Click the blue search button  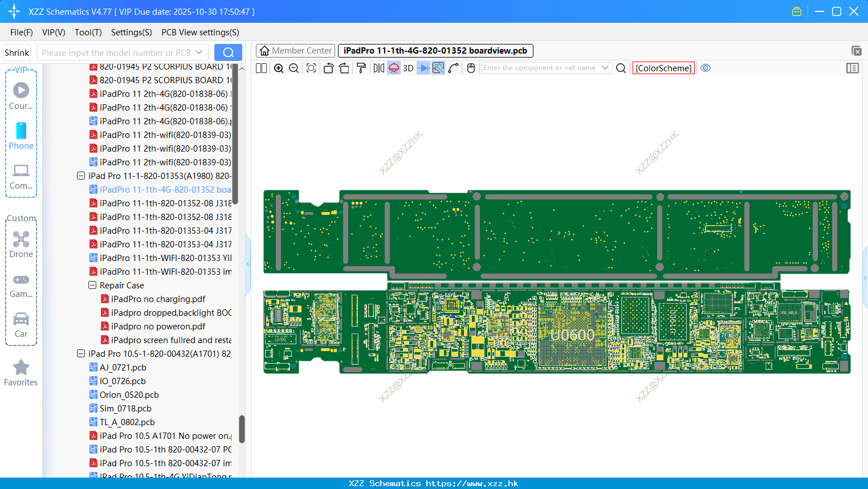click(x=228, y=52)
